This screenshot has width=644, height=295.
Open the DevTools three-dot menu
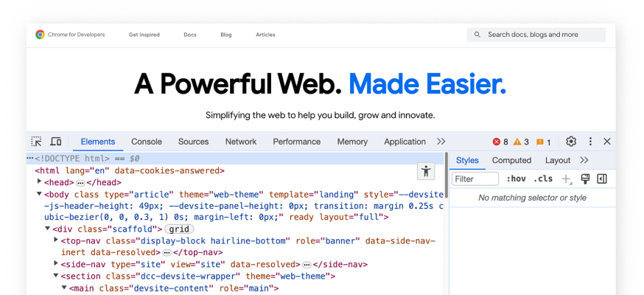tap(590, 142)
